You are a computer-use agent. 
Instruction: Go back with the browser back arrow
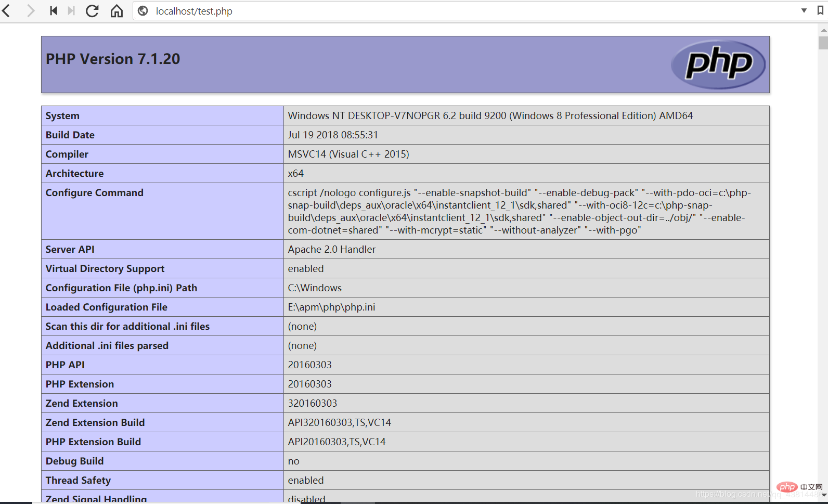(6, 11)
